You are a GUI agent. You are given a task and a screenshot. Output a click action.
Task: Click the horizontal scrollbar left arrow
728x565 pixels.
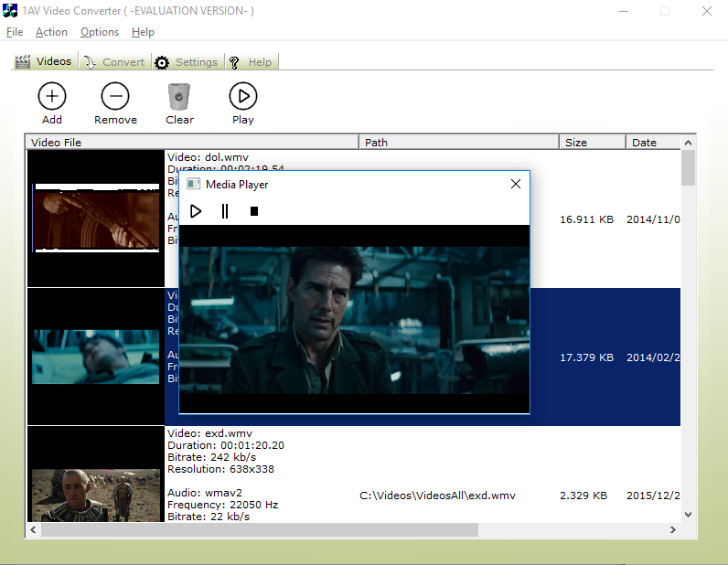33,529
